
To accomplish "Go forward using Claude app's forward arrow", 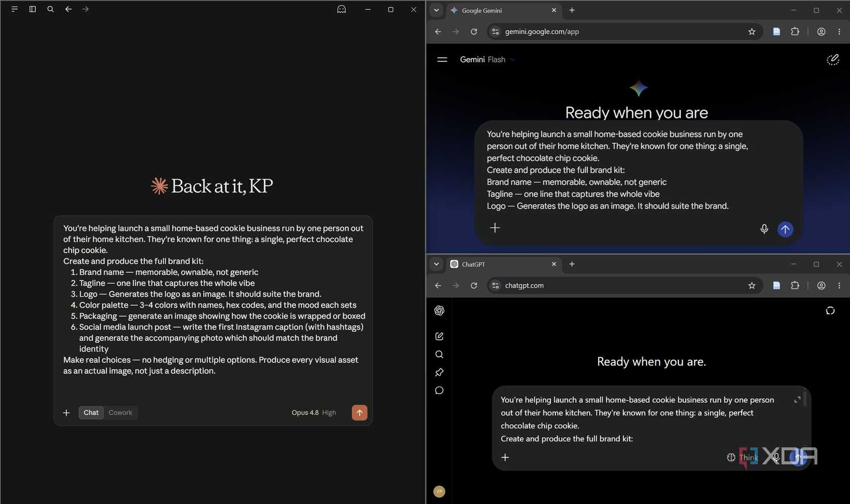I will pyautogui.click(x=86, y=9).
